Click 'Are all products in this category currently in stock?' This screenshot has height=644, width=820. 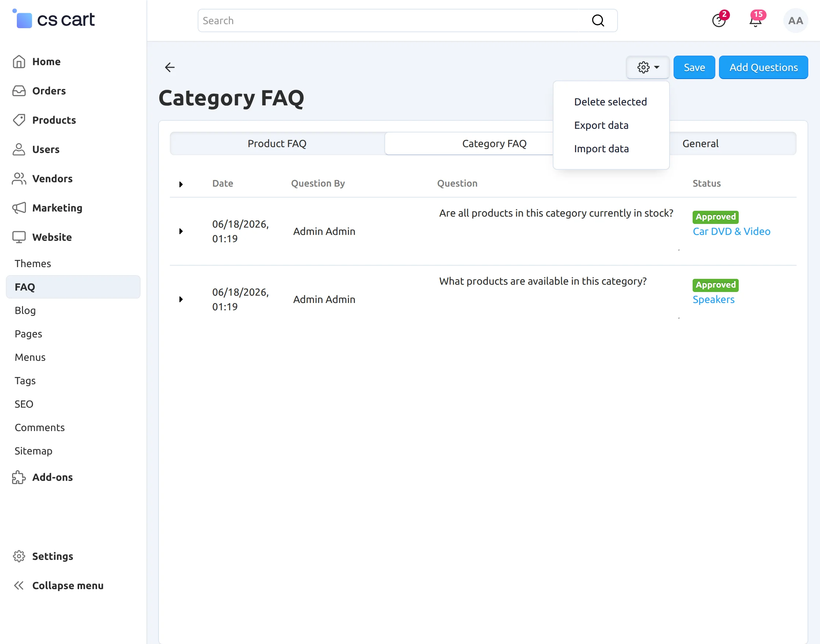click(556, 213)
